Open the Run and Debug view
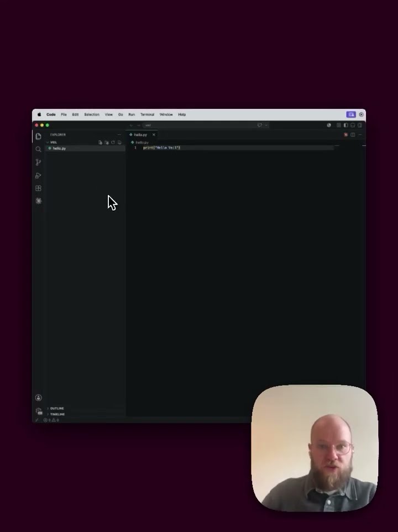The image size is (398, 532). (38, 175)
